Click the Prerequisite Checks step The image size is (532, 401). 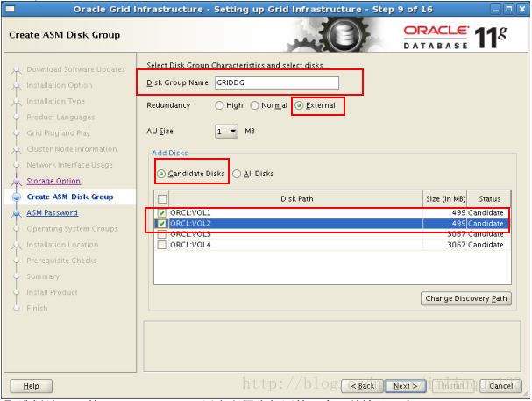click(x=61, y=261)
